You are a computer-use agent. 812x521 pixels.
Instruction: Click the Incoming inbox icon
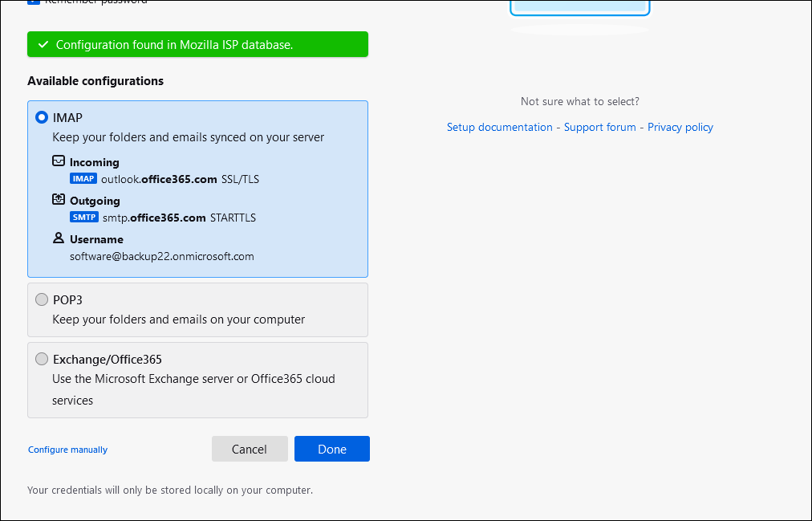point(59,161)
